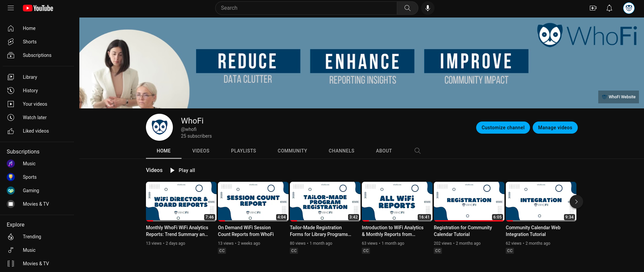
Task: Open Shorts from the sidebar
Action: point(30,42)
